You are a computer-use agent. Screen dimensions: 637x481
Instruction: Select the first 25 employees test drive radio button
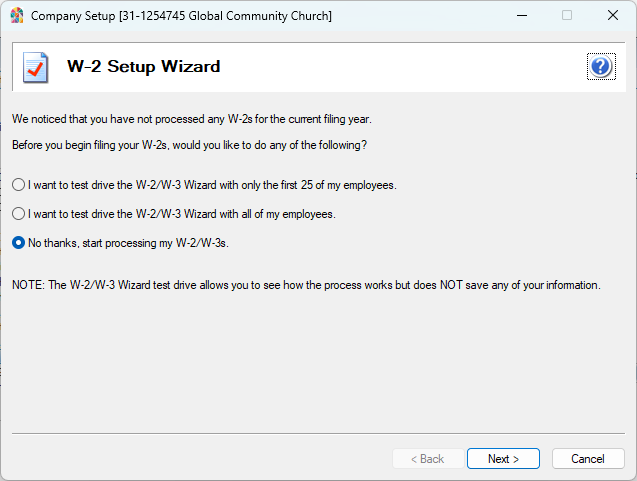pos(18,185)
